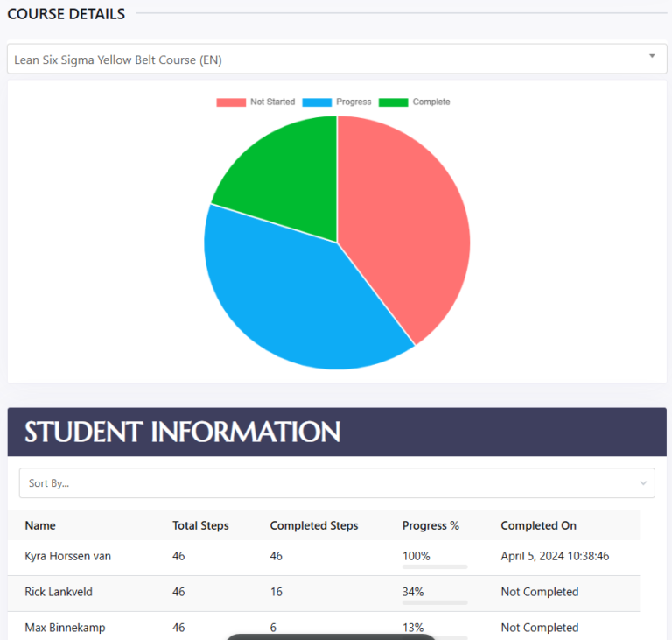
Task: Click the Sort By chevron icon
Action: 643,483
